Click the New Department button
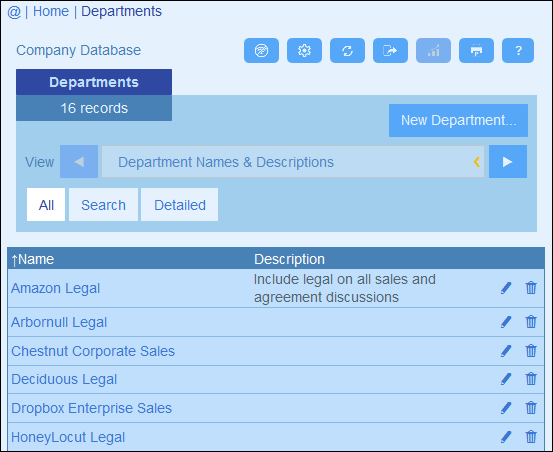 458,121
